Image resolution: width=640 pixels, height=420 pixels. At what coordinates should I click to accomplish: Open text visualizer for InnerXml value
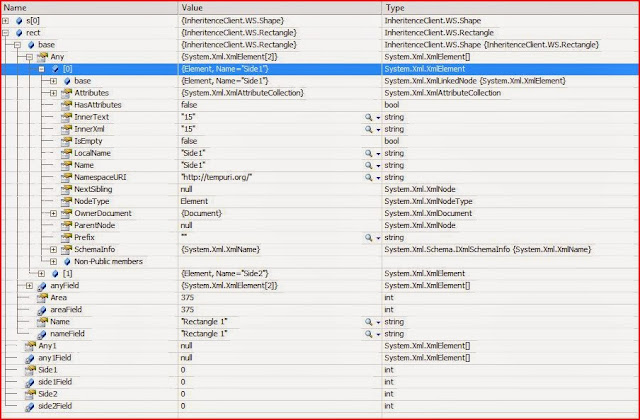369,129
